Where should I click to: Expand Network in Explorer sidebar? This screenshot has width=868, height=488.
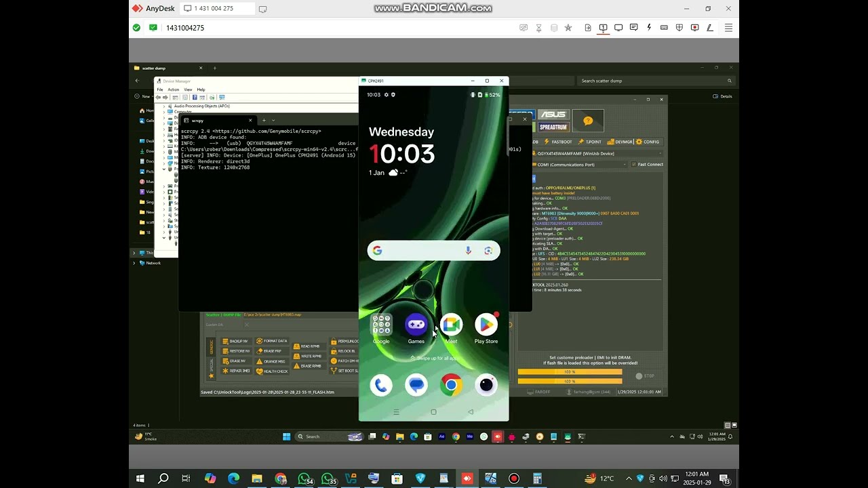(x=134, y=262)
